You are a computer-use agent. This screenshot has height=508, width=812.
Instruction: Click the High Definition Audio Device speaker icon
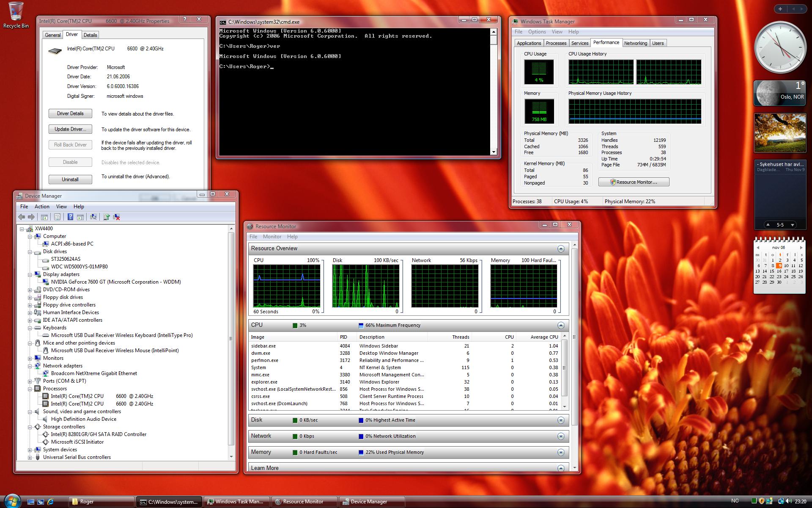(x=46, y=419)
